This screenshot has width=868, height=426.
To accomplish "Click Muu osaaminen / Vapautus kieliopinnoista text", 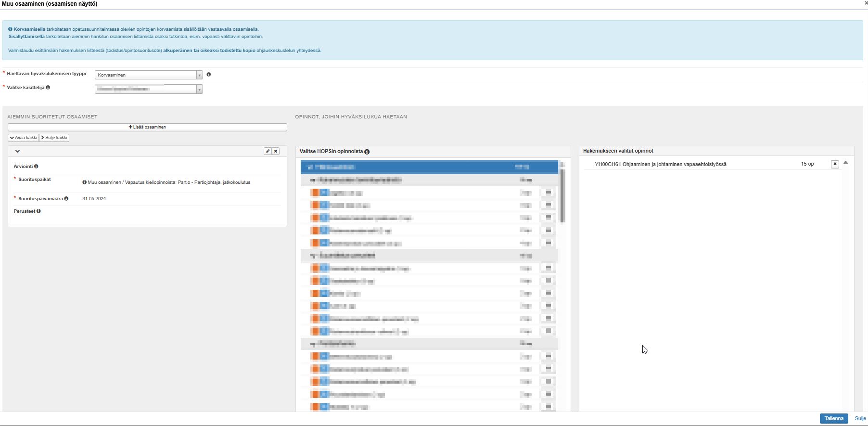I will point(169,182).
